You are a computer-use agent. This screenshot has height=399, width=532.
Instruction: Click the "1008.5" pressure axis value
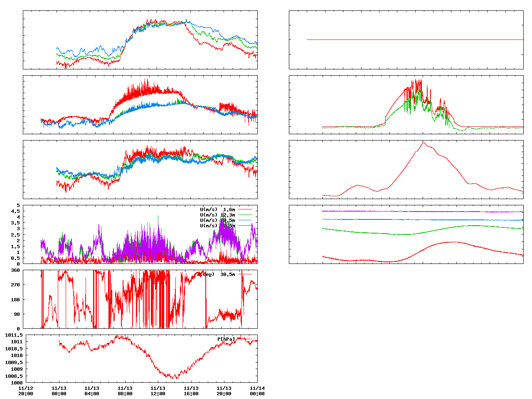click(14, 376)
